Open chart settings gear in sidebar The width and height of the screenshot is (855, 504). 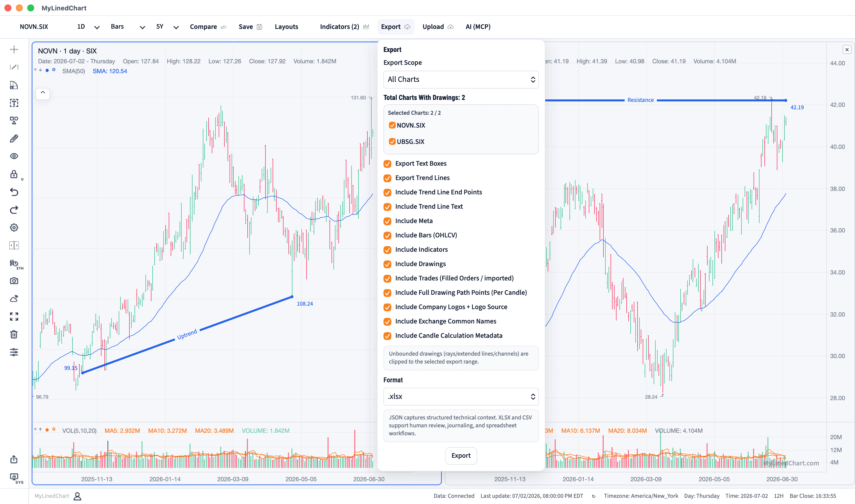(x=14, y=228)
